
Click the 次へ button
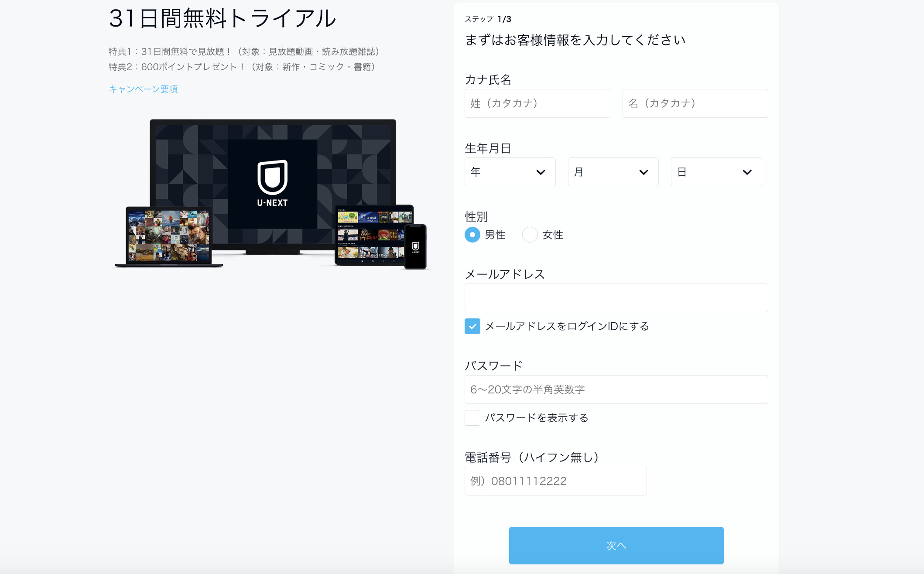coord(616,546)
